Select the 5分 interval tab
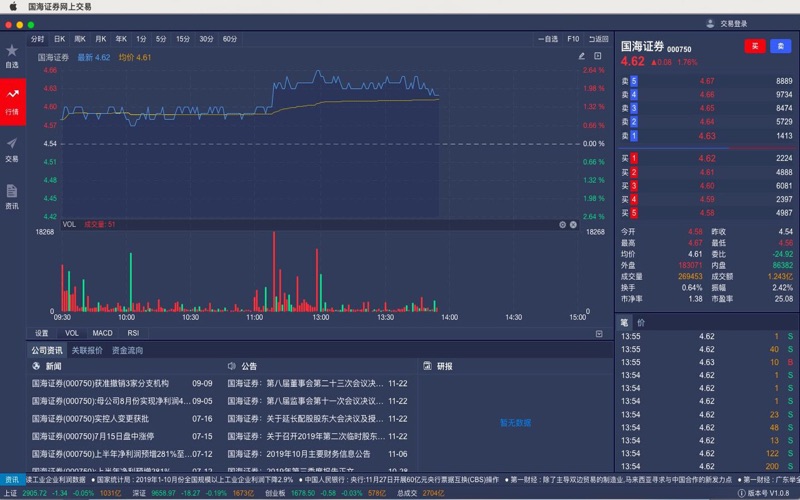Image resolution: width=800 pixels, height=500 pixels. [x=161, y=39]
